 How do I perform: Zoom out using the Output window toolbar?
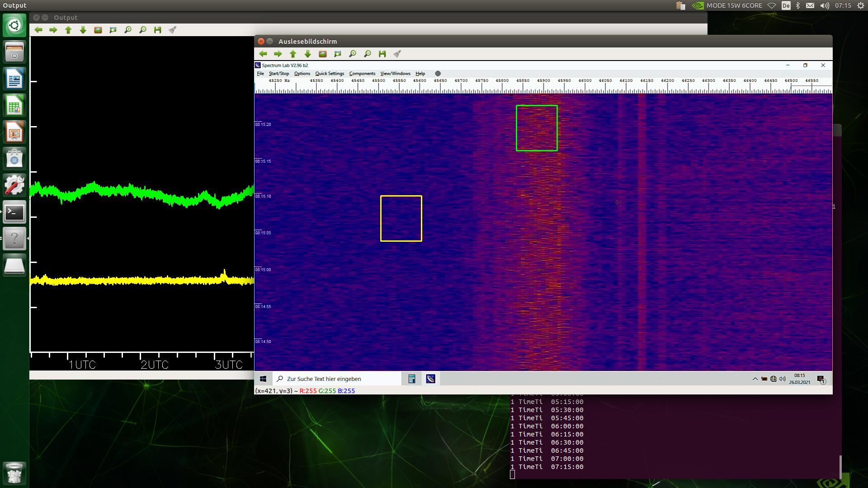143,30
